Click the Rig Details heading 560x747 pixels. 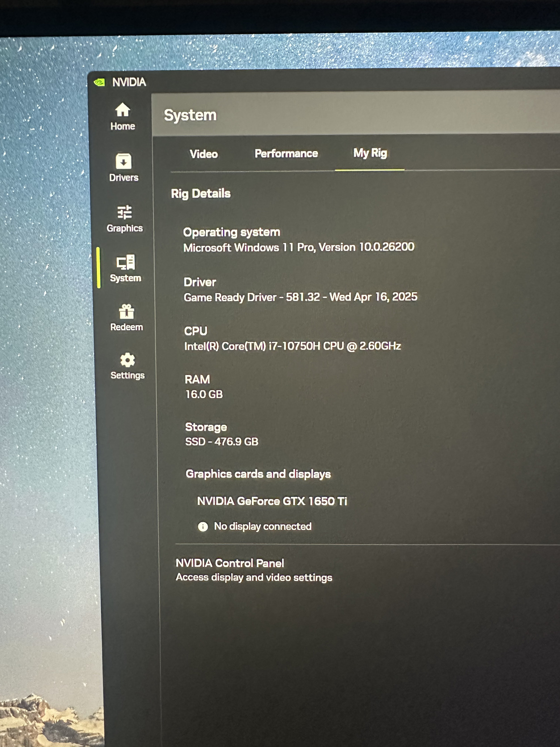(201, 193)
